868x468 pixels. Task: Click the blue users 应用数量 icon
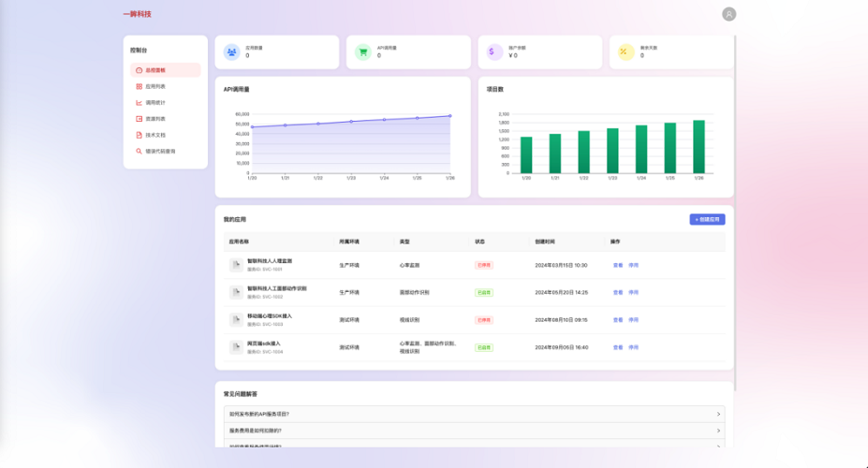pyautogui.click(x=230, y=52)
